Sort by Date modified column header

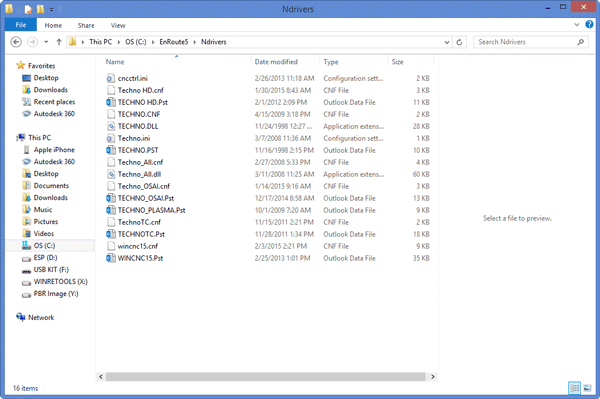tap(276, 62)
